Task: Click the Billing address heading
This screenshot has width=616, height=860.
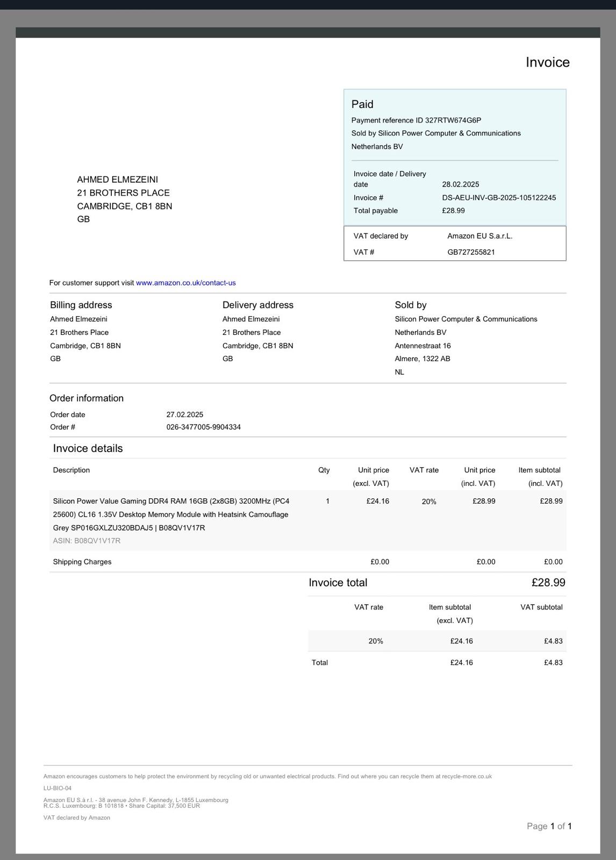Action: tap(81, 305)
